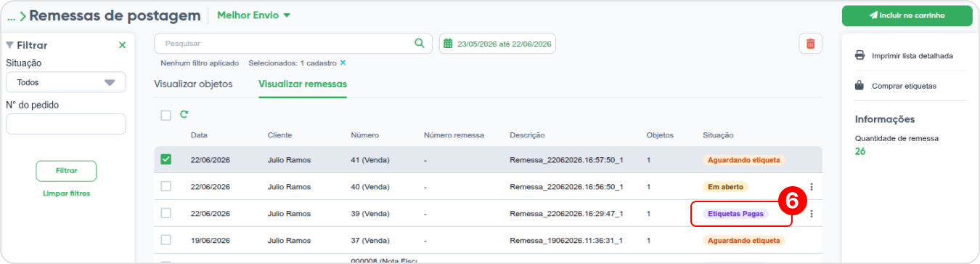Click Imprimir lista detalhada
Image resolution: width=980 pixels, height=264 pixels.
pos(912,55)
